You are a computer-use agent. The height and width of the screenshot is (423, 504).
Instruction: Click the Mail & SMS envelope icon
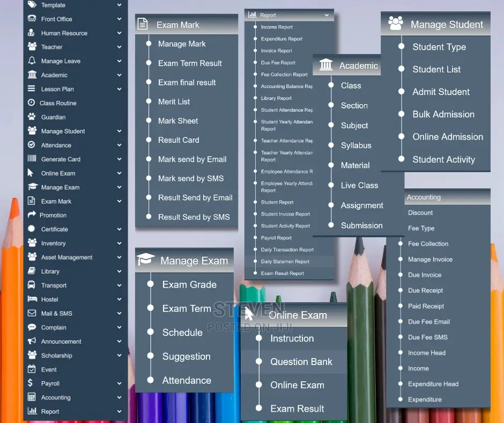[32, 312]
